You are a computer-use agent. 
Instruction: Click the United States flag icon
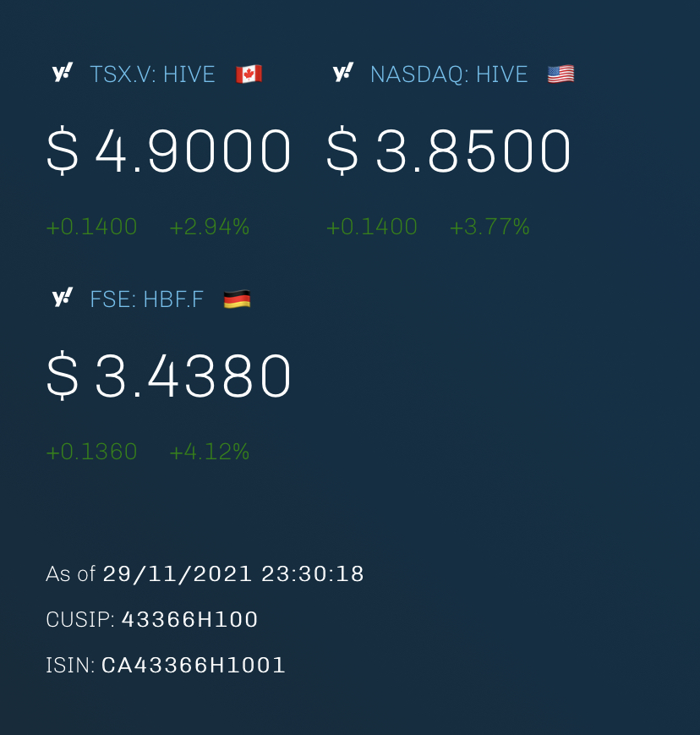click(561, 74)
